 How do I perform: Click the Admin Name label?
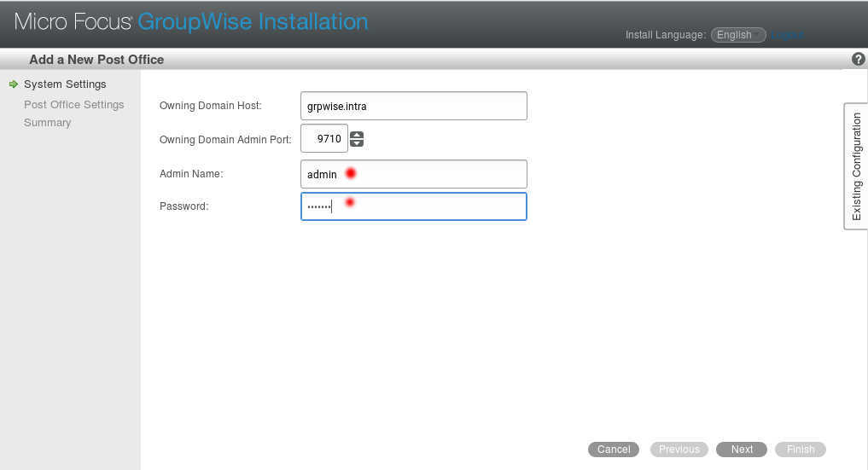click(191, 174)
